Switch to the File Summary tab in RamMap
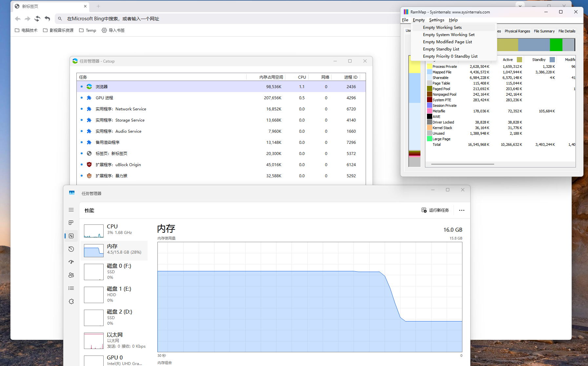 coord(544,31)
